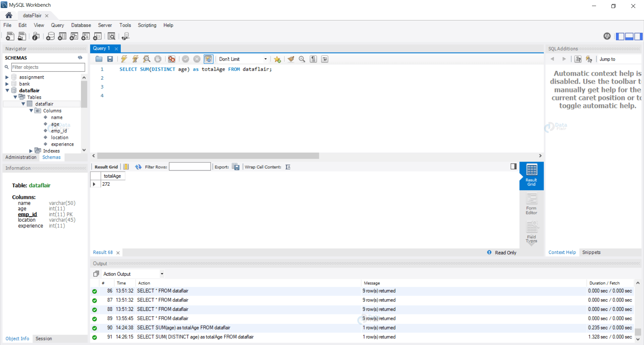This screenshot has width=644, height=345.
Task: Add the query to snippets with the star icon
Action: (277, 59)
